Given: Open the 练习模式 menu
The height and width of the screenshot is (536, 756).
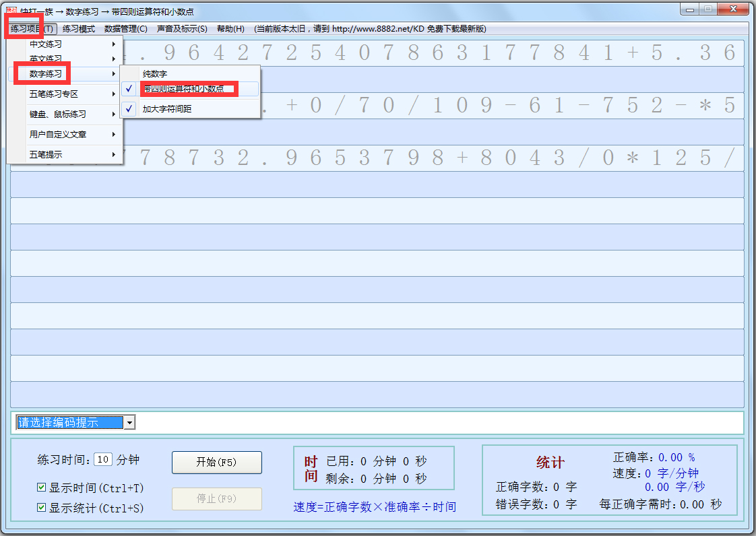Looking at the screenshot, I should coord(77,28).
